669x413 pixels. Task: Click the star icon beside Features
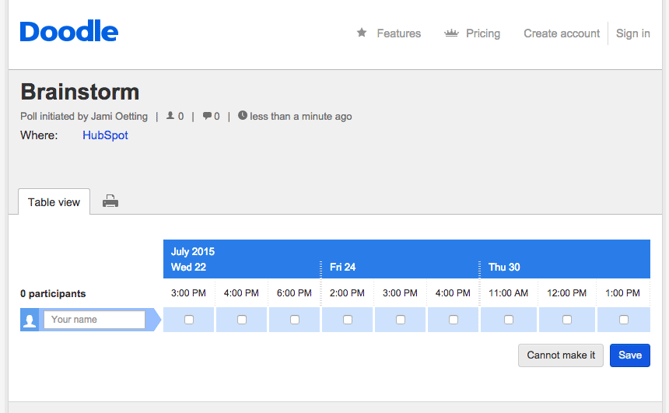tap(362, 32)
